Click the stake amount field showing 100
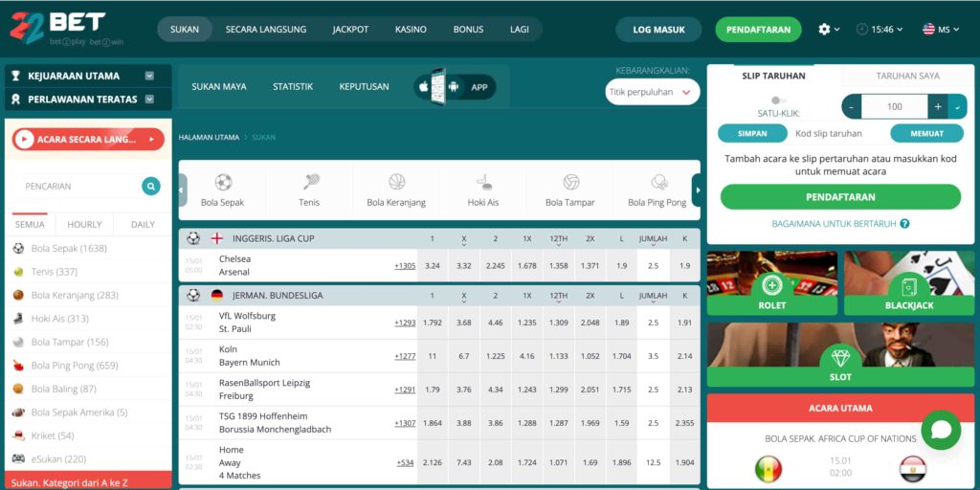Screen dimensions: 980x490 pyautogui.click(x=895, y=107)
